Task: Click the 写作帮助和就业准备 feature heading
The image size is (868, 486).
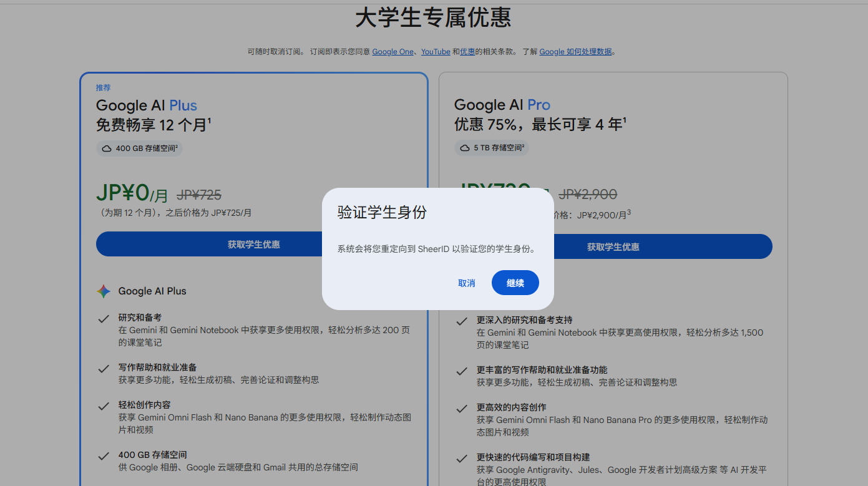Action: click(157, 367)
